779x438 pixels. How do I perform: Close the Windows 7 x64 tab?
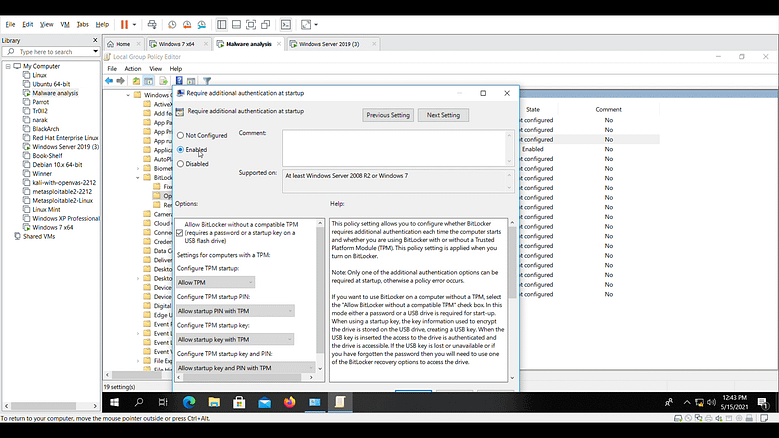click(x=206, y=44)
